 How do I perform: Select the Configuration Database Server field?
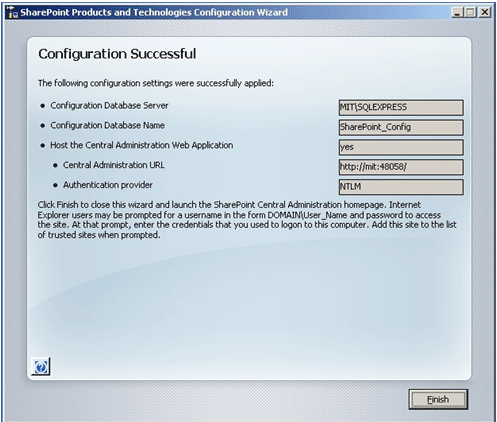pyautogui.click(x=401, y=107)
